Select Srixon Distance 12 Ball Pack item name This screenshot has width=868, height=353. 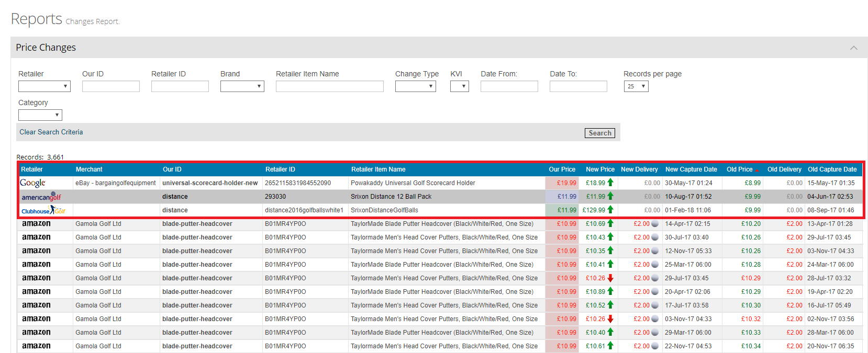click(391, 197)
